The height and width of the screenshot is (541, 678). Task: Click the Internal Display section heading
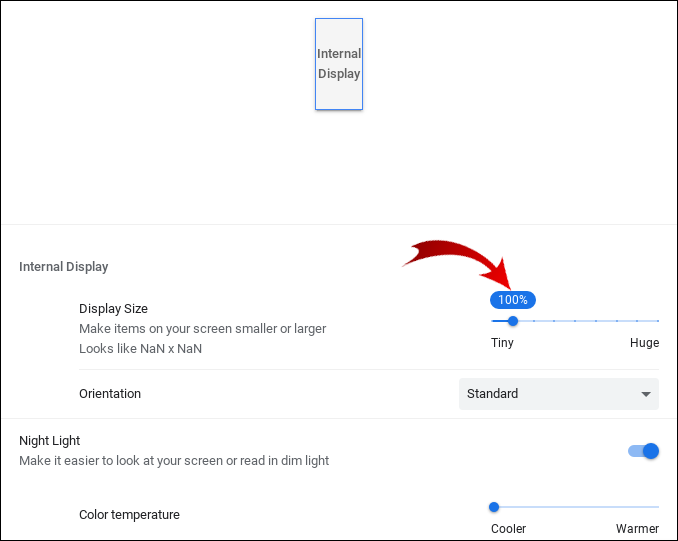tap(64, 267)
